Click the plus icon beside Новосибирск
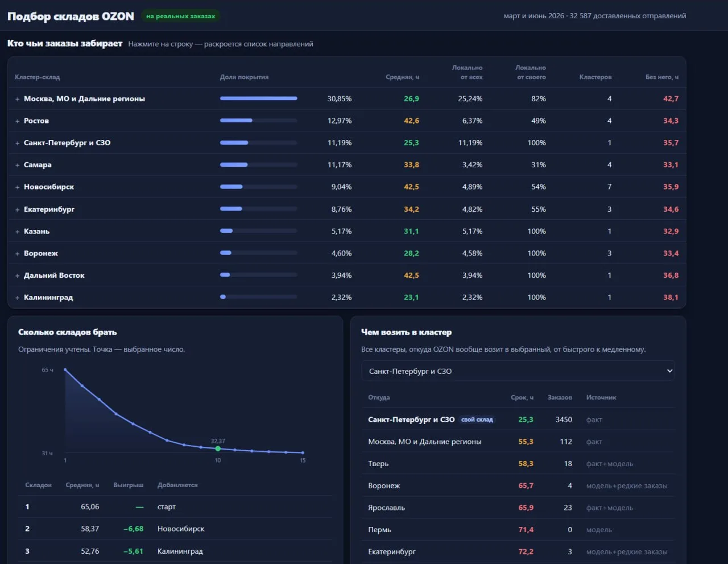This screenshot has width=728, height=564. click(17, 187)
